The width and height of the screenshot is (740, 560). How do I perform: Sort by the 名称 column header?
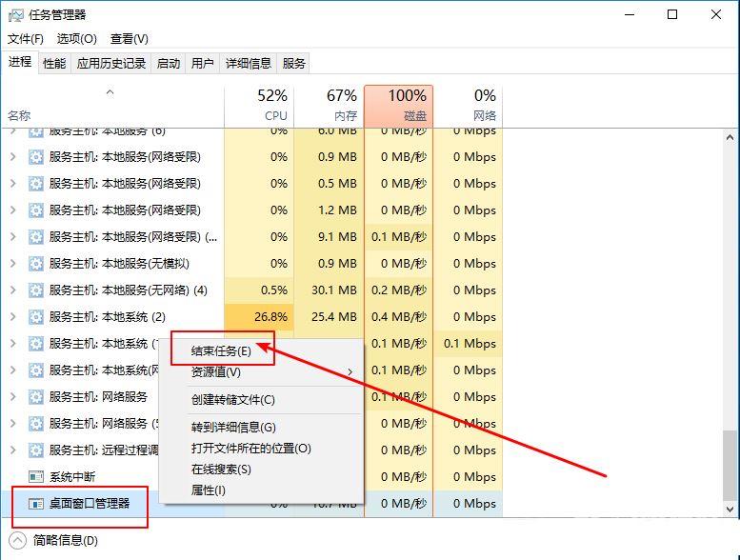(x=112, y=106)
